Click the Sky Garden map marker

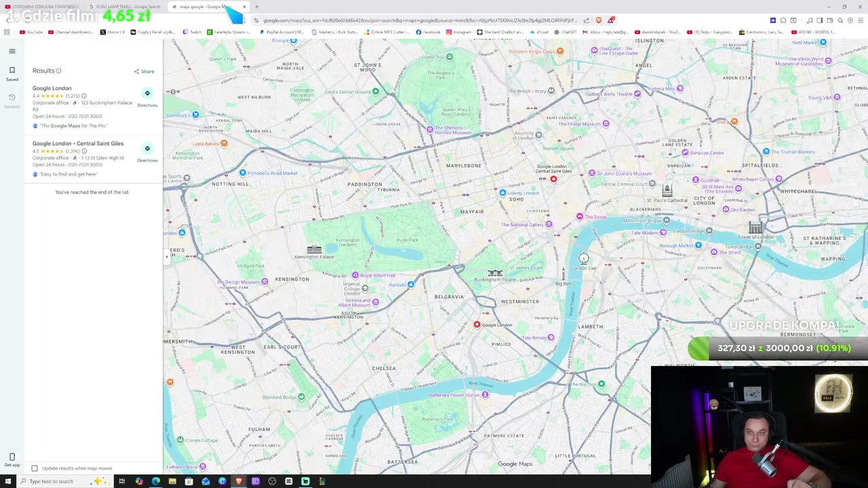tap(725, 209)
